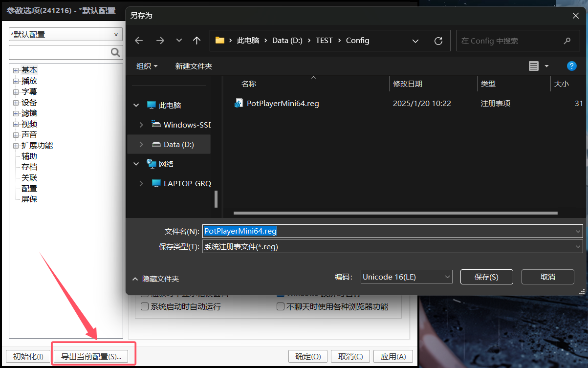Click navigation pane vertical scrollbar

pos(216,198)
